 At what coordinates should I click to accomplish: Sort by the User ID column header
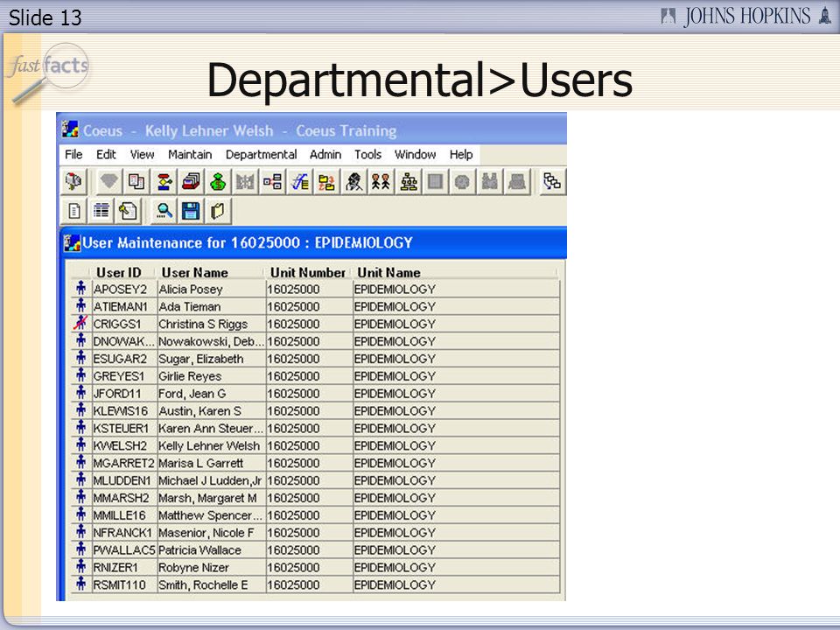coord(119,272)
